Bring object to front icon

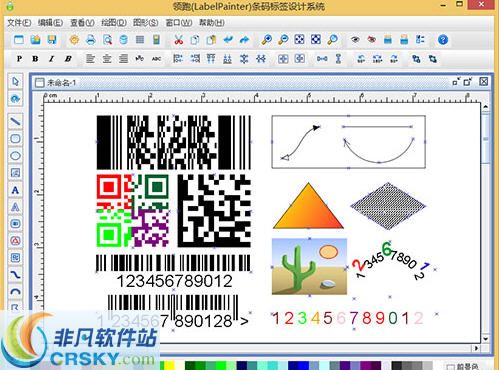(x=416, y=59)
